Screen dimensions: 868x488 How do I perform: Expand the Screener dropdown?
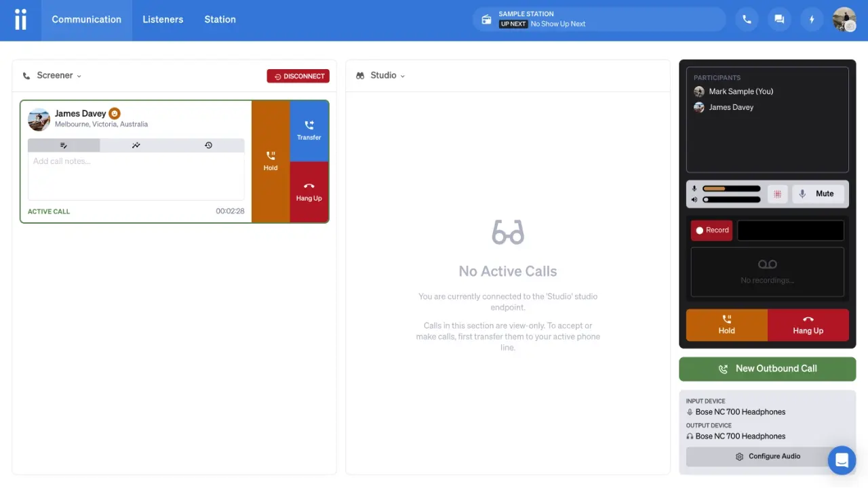coord(58,76)
